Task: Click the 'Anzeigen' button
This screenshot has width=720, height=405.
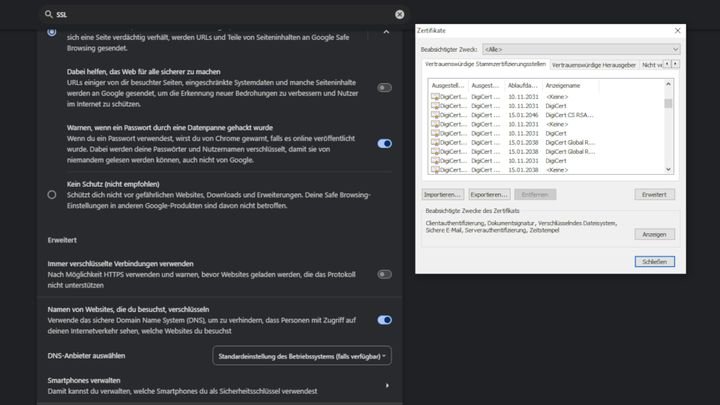Action: point(654,235)
